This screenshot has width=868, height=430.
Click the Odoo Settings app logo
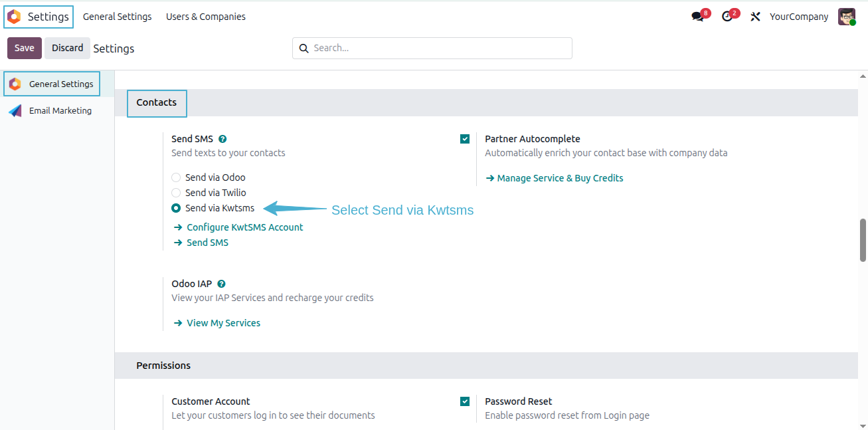click(x=14, y=17)
